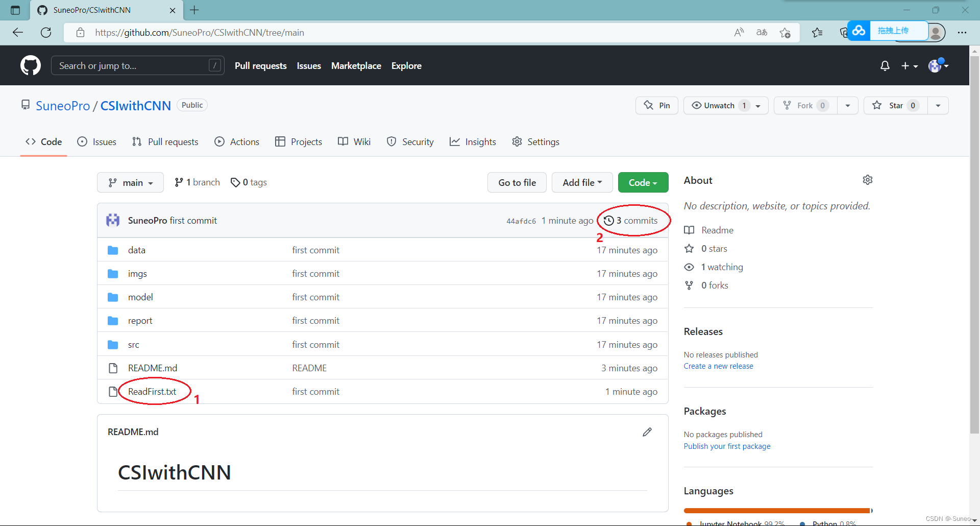
Task: Open the Projects tab
Action: [298, 142]
